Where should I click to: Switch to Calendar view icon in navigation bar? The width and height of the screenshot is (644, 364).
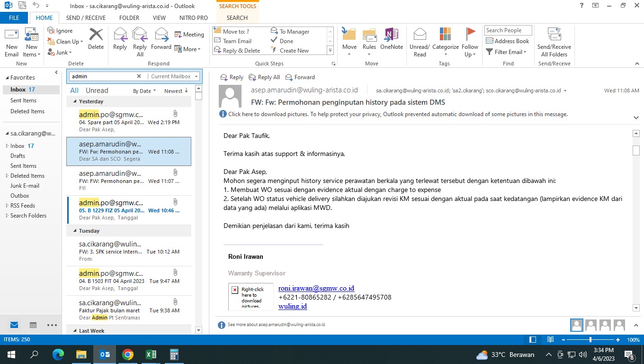(33, 325)
